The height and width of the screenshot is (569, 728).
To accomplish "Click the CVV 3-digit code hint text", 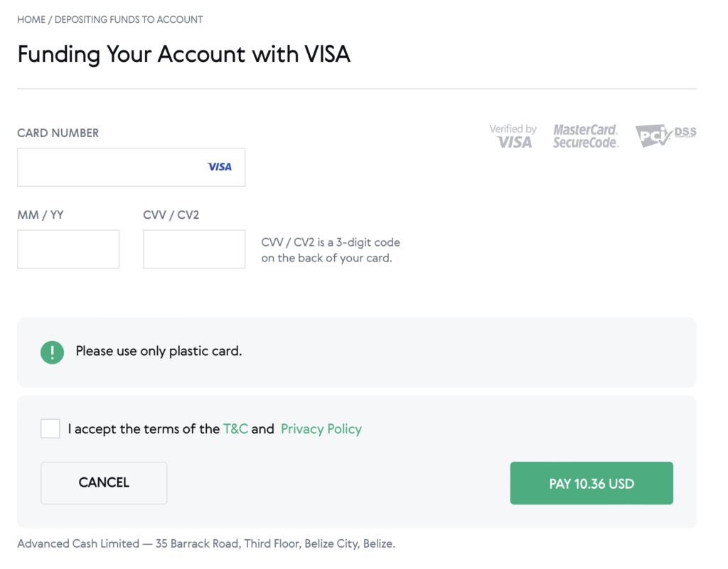I will point(331,250).
